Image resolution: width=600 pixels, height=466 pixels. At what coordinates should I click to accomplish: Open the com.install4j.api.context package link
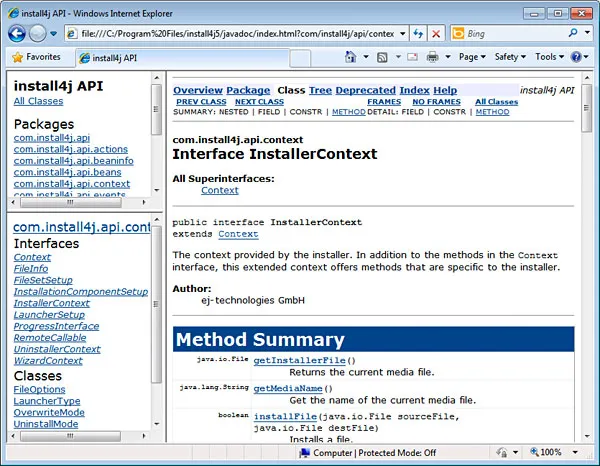72,184
